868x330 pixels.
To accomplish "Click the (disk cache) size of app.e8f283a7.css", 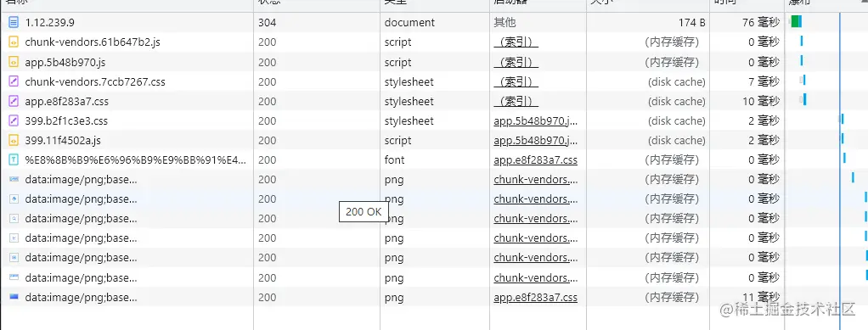I will [677, 102].
